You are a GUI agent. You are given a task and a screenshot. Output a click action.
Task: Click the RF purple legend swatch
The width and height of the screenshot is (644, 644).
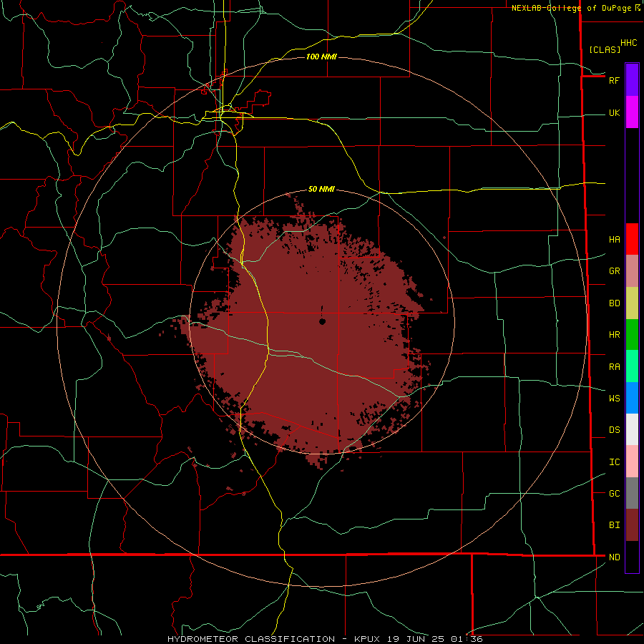click(x=632, y=80)
